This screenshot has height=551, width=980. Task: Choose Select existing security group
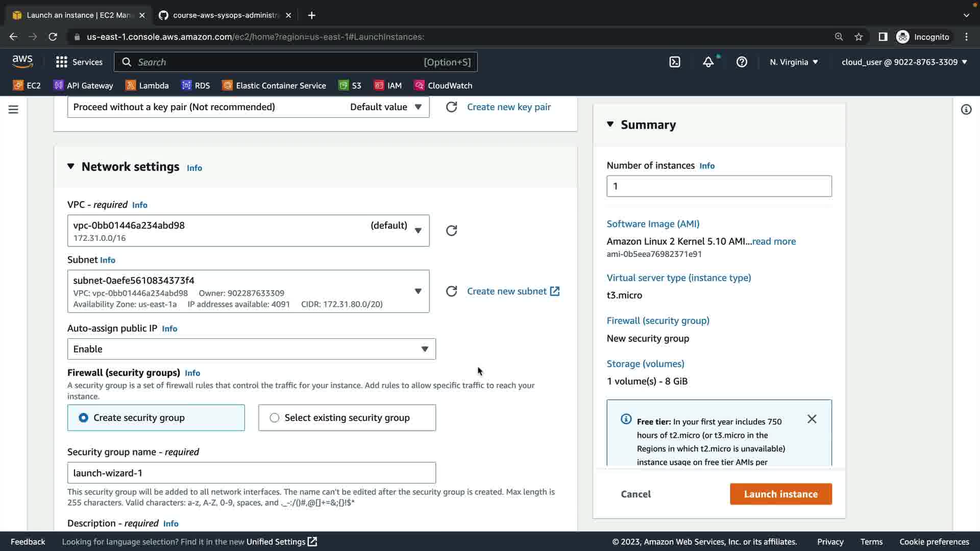(275, 418)
